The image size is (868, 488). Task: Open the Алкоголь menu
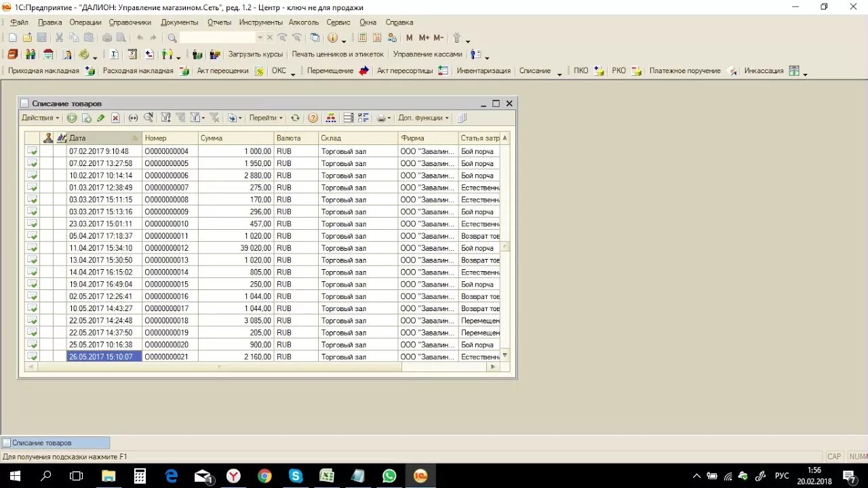coord(304,22)
